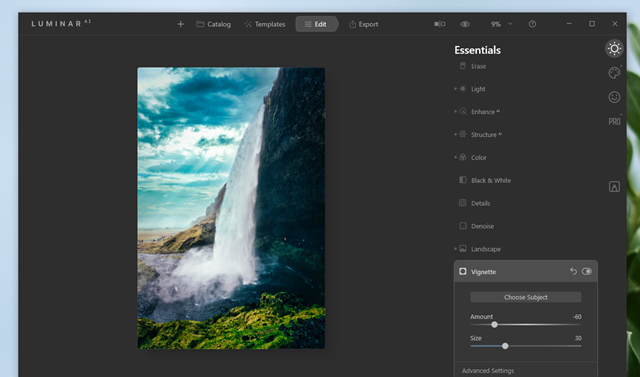The height and width of the screenshot is (377, 640).
Task: Click the Enhance AI sparkle icon
Action: click(462, 111)
